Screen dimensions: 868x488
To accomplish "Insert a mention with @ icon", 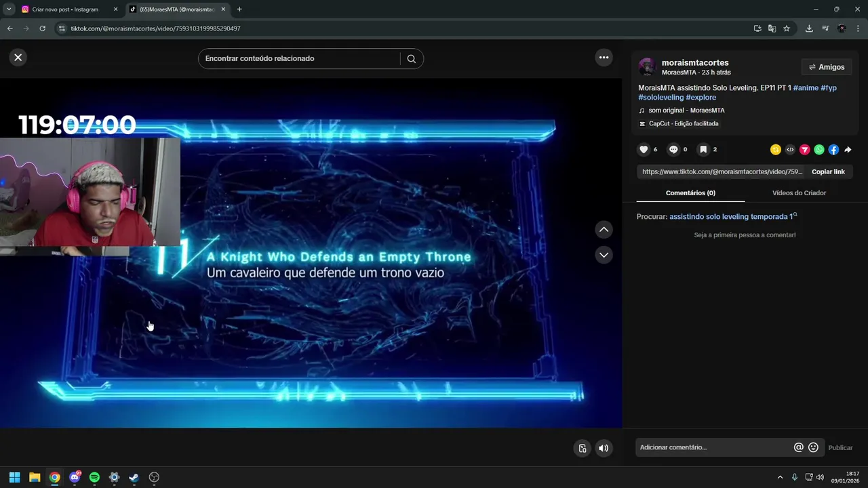I will [799, 447].
